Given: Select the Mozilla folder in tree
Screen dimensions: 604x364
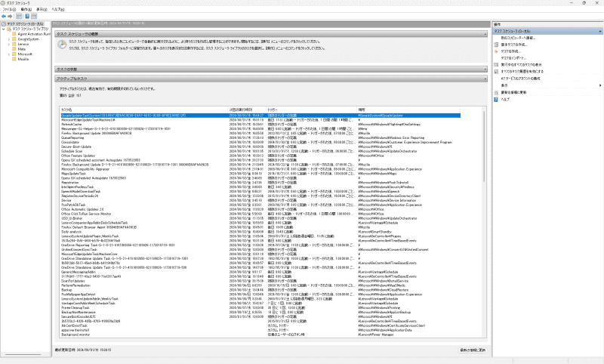Looking at the screenshot, I should coord(23,59).
